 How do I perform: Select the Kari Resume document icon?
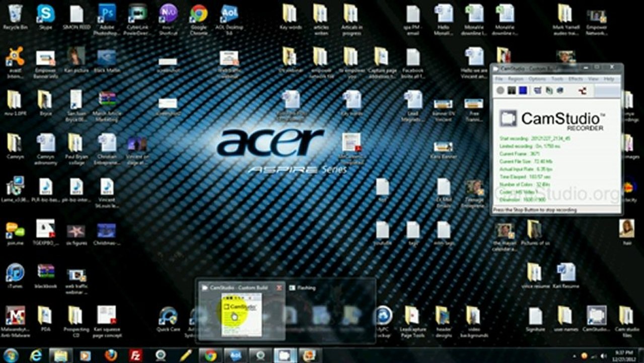[566, 276]
